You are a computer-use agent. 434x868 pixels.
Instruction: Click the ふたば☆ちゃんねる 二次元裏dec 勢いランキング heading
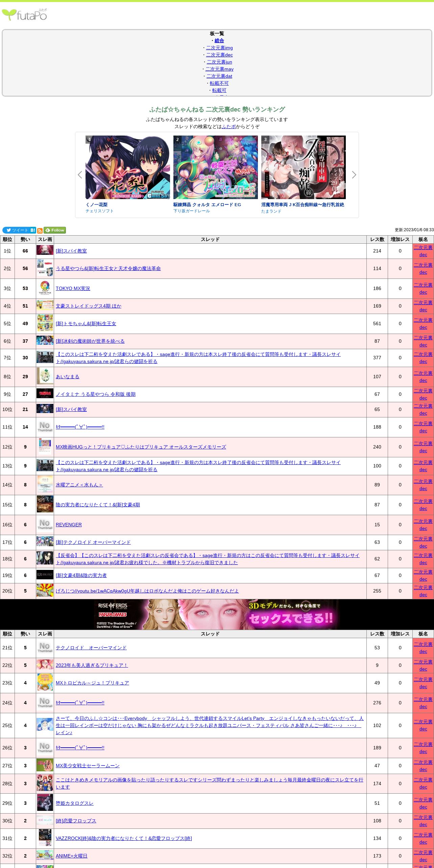pos(217,110)
